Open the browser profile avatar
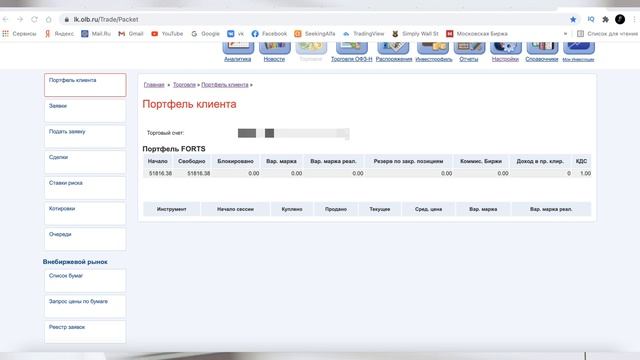This screenshot has width=640, height=360. (620, 19)
